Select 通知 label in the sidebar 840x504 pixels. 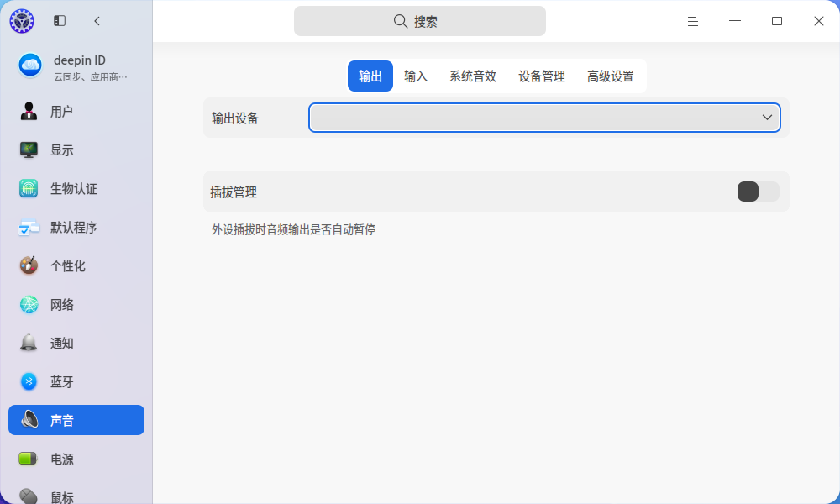tap(61, 344)
